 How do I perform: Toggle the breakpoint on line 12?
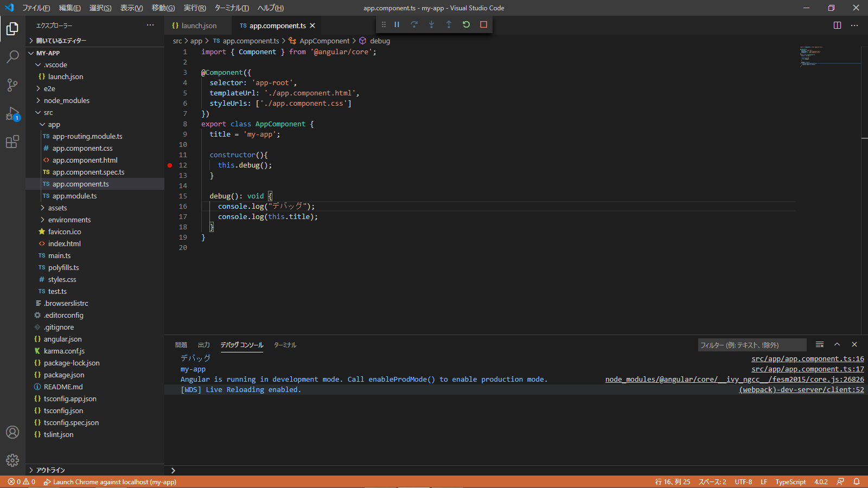click(170, 165)
